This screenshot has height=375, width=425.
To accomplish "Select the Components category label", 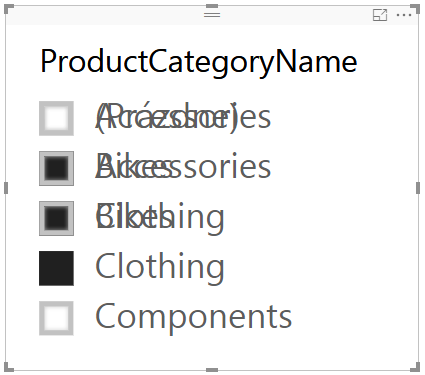I will tap(194, 318).
